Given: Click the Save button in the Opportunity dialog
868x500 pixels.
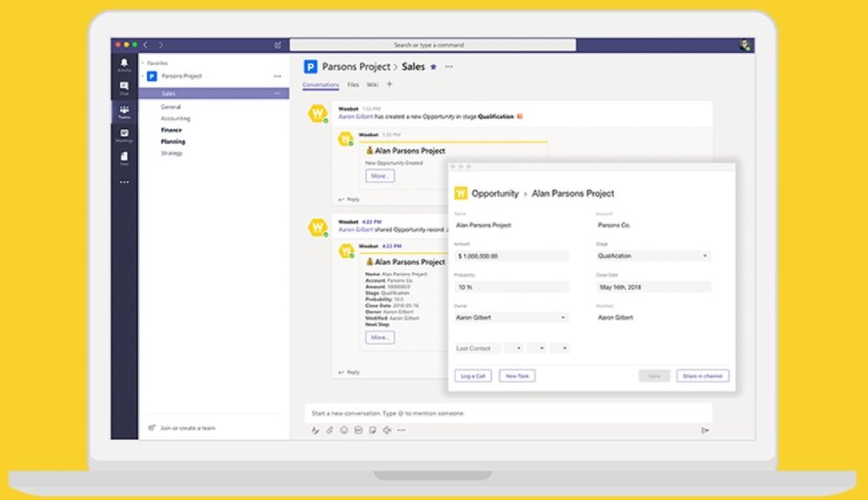Looking at the screenshot, I should 654,376.
